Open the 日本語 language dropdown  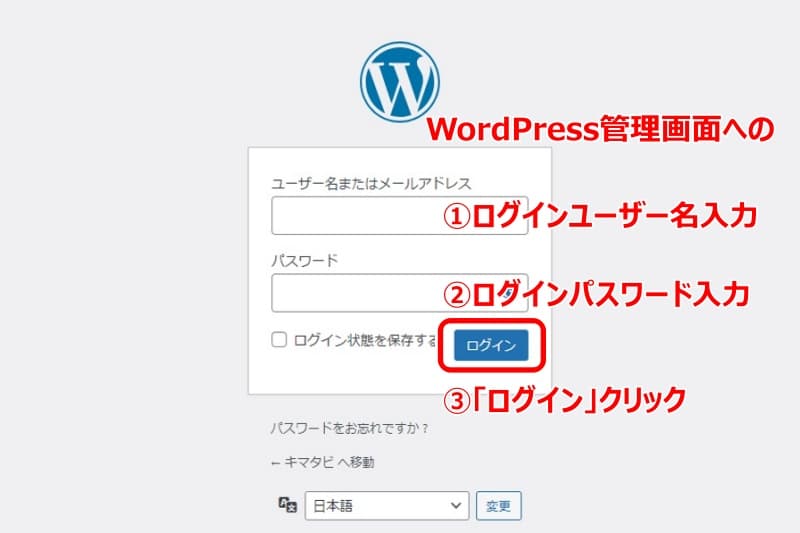point(387,505)
